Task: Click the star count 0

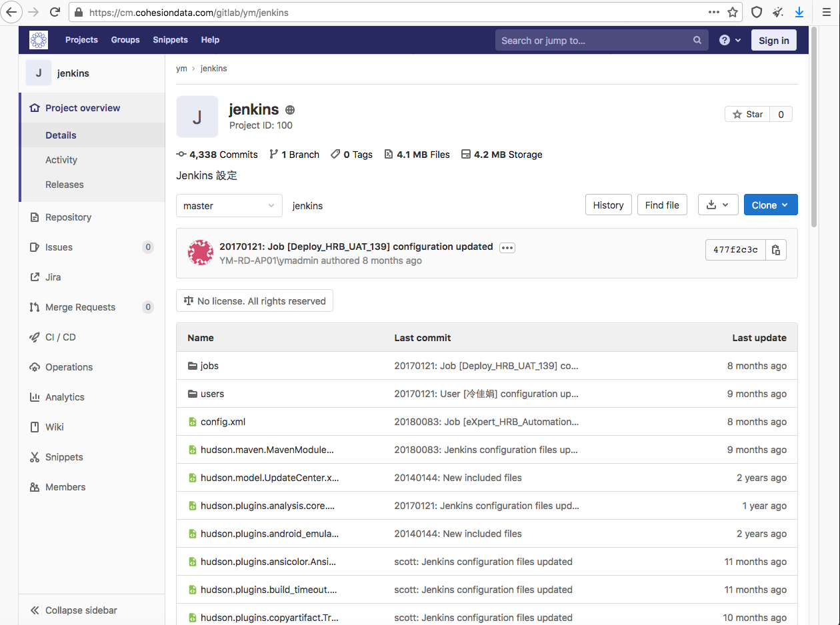Action: [x=781, y=115]
